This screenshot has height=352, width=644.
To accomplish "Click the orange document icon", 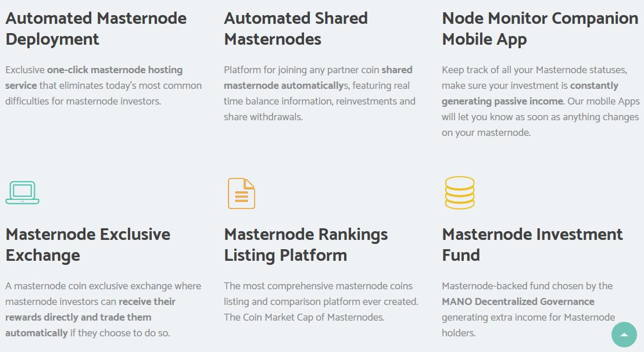I will tap(242, 193).
